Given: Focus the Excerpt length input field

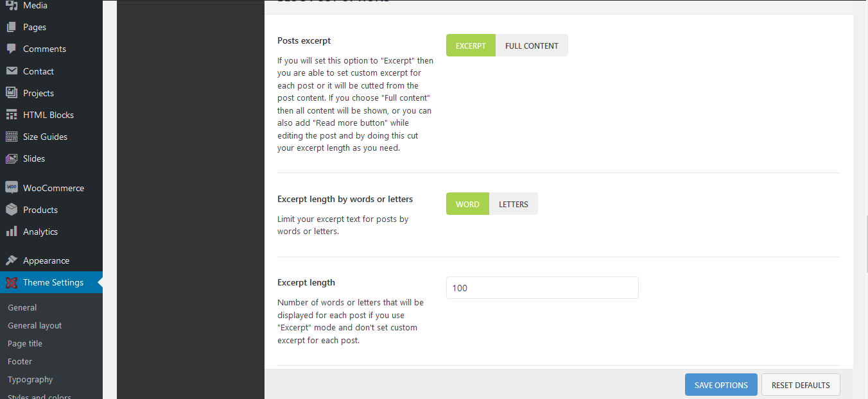Looking at the screenshot, I should point(542,288).
